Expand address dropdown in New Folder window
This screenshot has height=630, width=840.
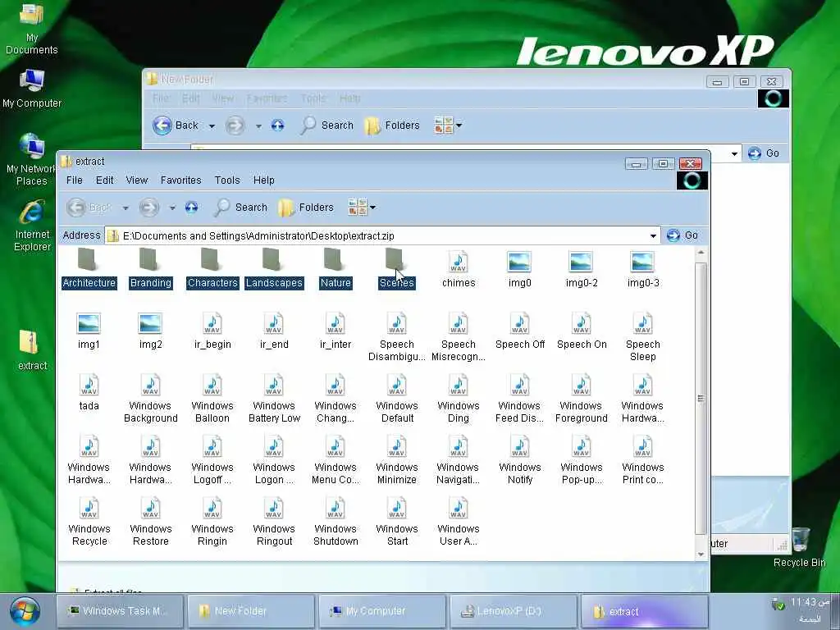[734, 153]
